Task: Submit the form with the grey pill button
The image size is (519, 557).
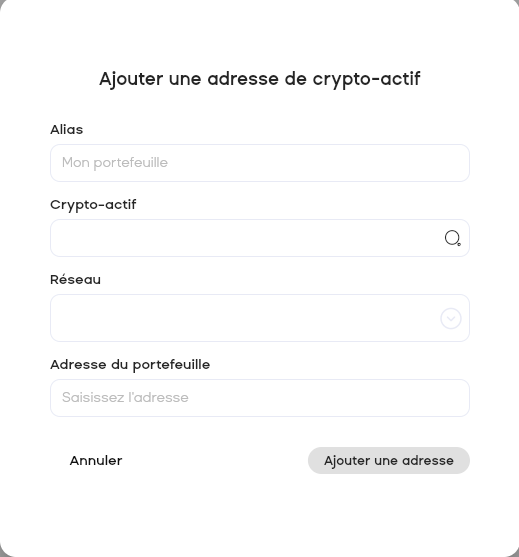Action: tap(389, 460)
